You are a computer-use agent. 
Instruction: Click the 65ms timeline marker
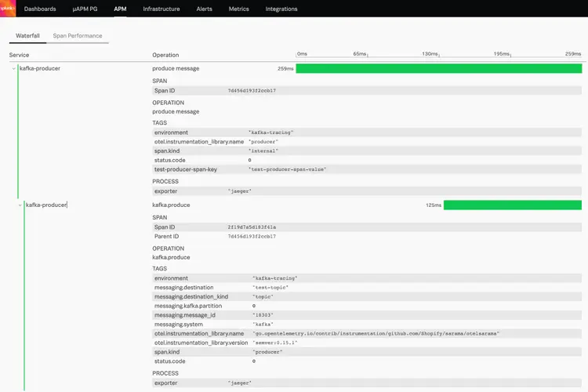click(x=360, y=54)
